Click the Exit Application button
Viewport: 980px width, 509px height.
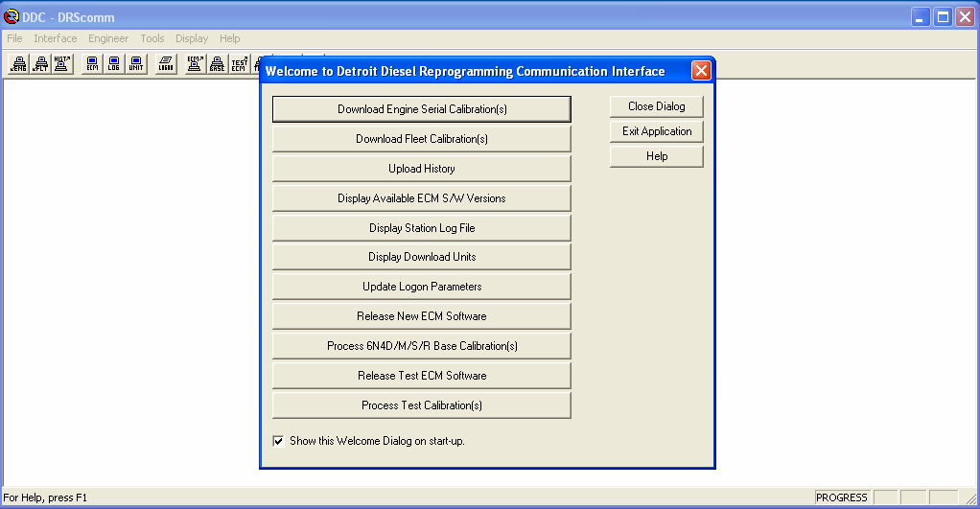tap(656, 131)
